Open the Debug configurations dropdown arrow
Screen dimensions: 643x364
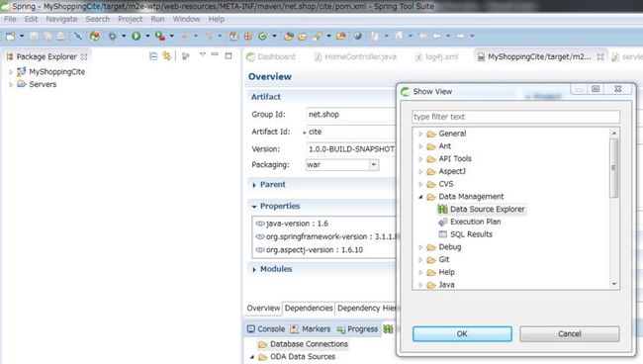point(124,36)
